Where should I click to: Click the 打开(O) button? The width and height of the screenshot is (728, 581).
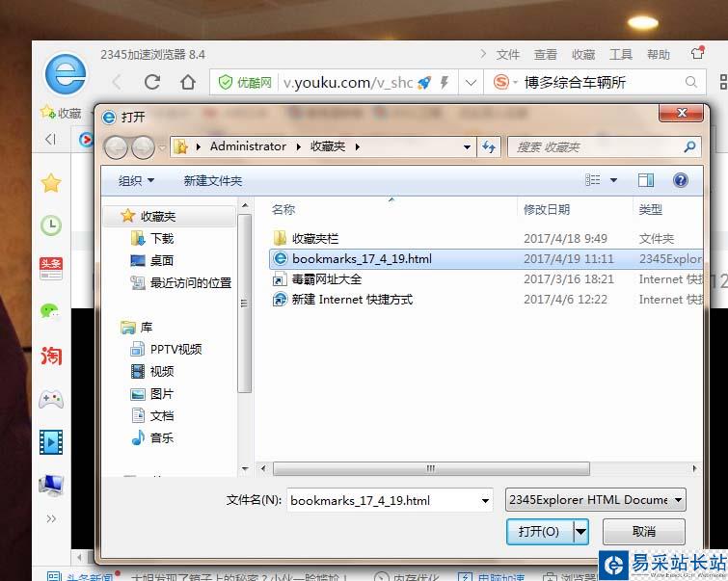click(540, 531)
